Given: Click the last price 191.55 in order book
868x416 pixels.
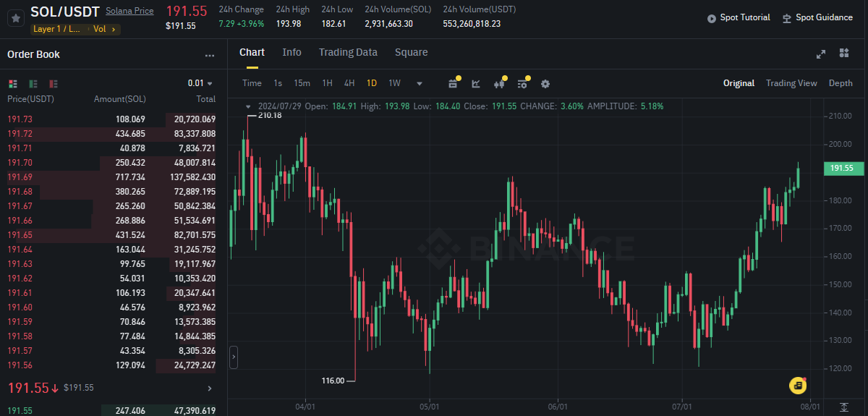Looking at the screenshot, I should (x=29, y=389).
